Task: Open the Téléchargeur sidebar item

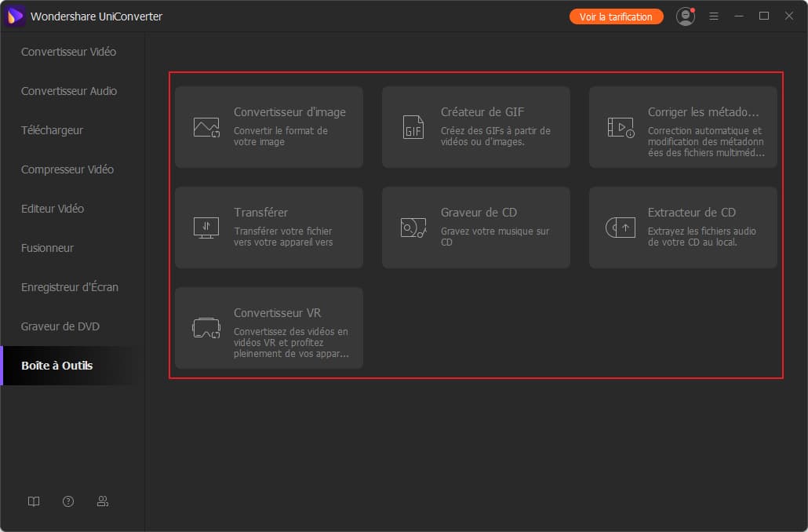Action: tap(52, 130)
